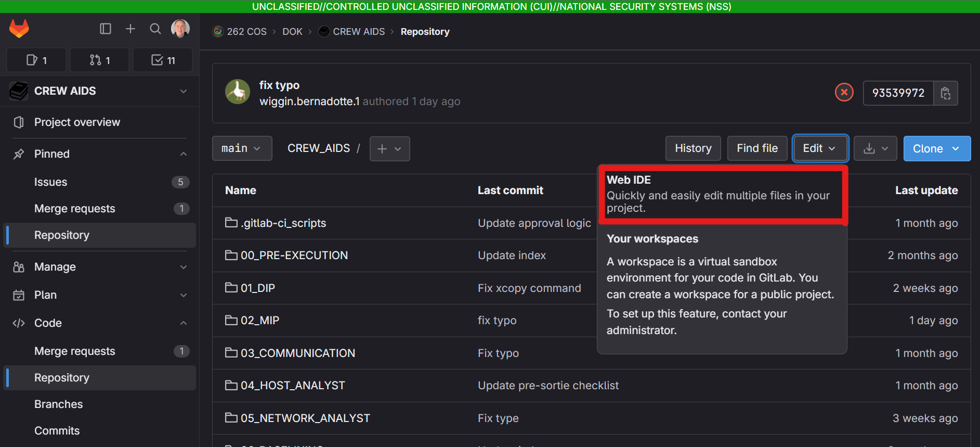Expand the Manage section
Screen dimensions: 980x447
click(100, 267)
